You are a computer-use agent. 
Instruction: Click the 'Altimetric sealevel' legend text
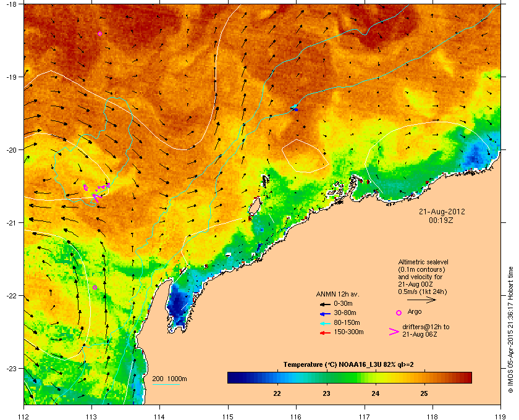pos(423,262)
